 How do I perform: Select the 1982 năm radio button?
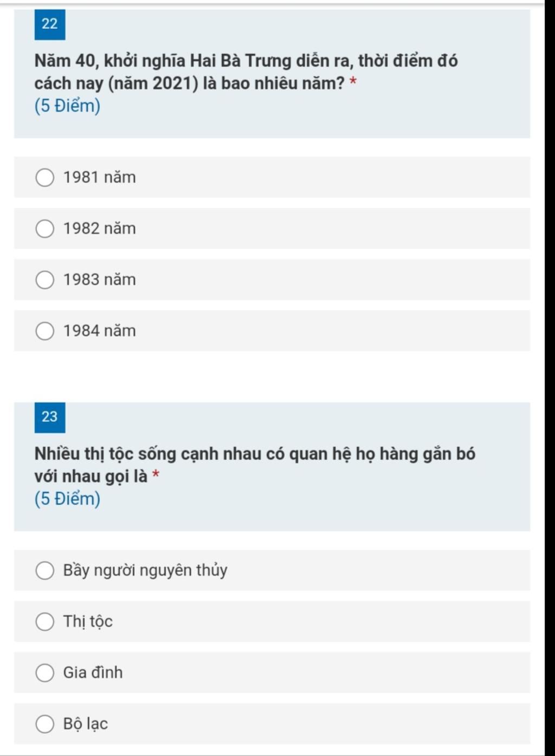(x=44, y=229)
